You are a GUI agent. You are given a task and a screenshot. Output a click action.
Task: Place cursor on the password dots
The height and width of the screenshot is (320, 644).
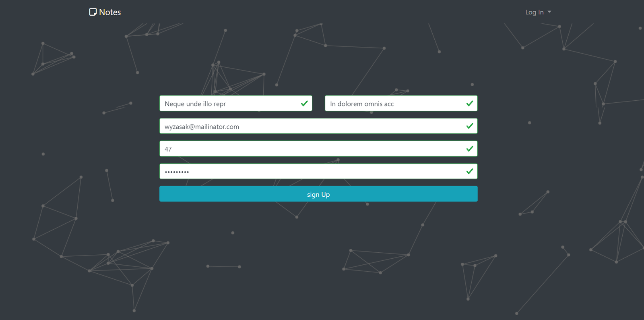pyautogui.click(x=177, y=172)
